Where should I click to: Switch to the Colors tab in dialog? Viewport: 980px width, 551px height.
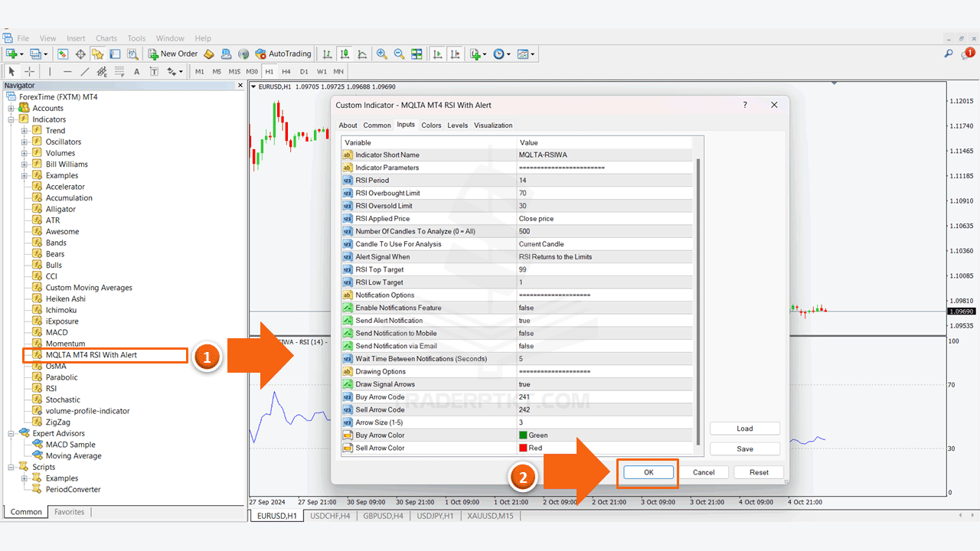[x=431, y=126]
